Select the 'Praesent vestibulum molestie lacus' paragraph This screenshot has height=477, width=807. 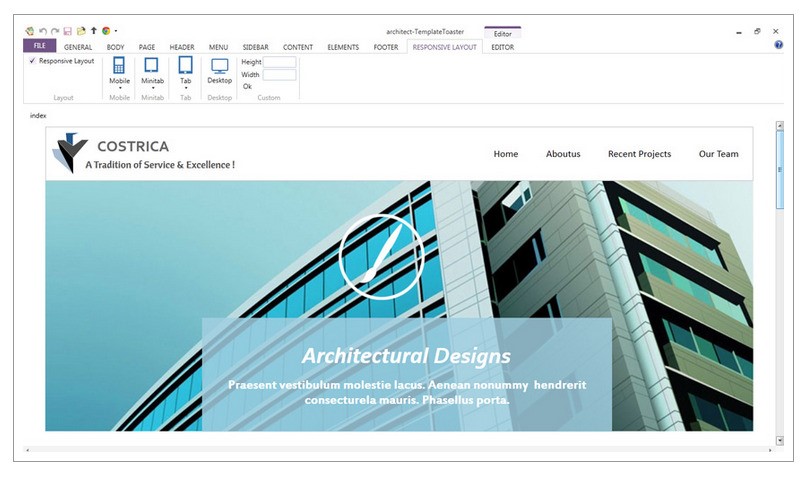(407, 392)
